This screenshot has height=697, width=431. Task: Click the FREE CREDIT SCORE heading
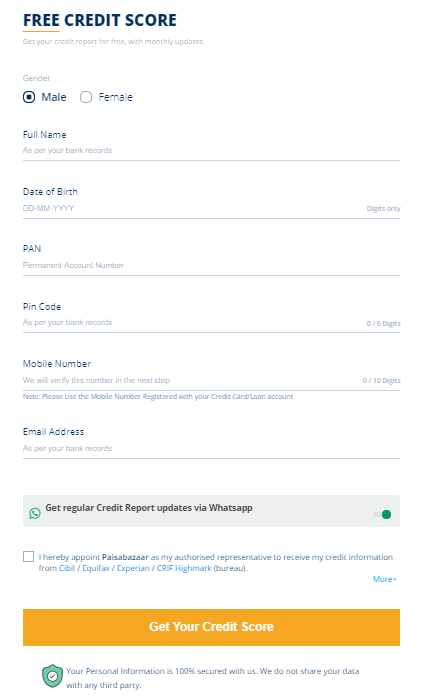coord(100,20)
